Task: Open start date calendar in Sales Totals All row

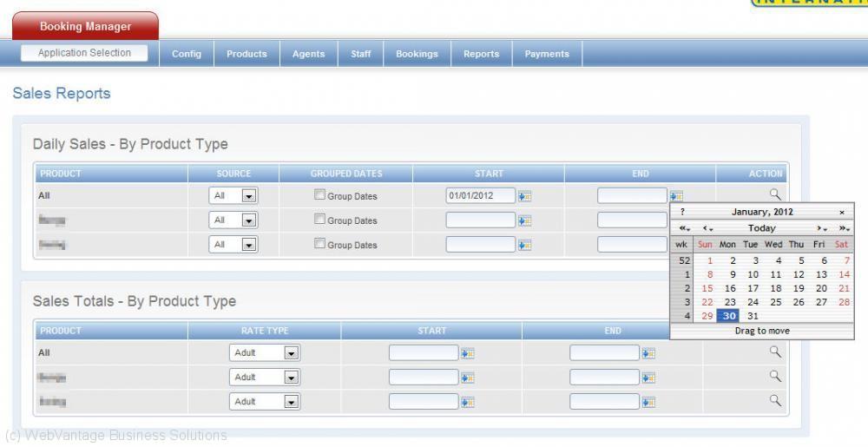Action: pos(467,353)
